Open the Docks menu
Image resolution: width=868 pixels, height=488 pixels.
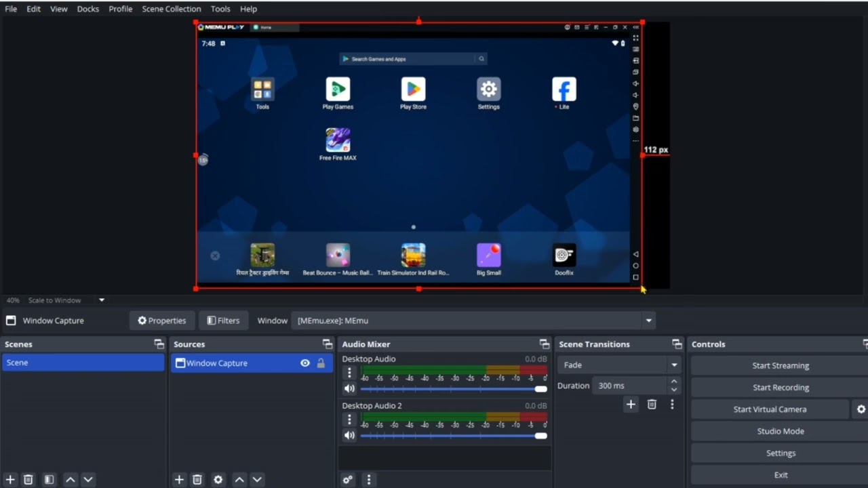[87, 9]
